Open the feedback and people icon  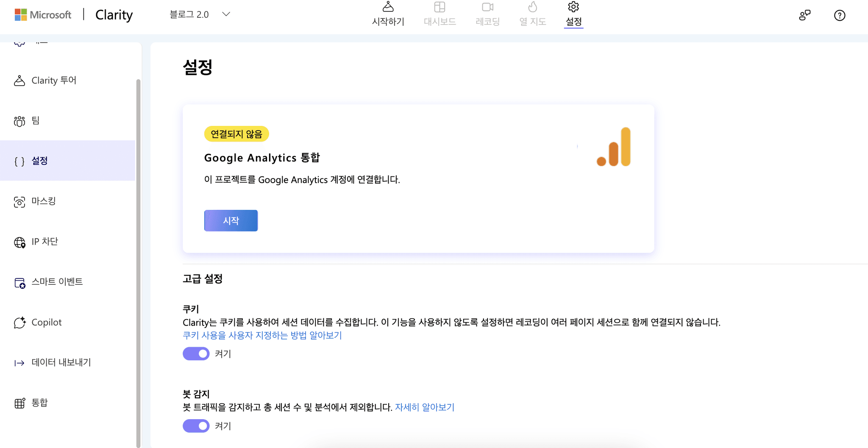[x=804, y=15]
